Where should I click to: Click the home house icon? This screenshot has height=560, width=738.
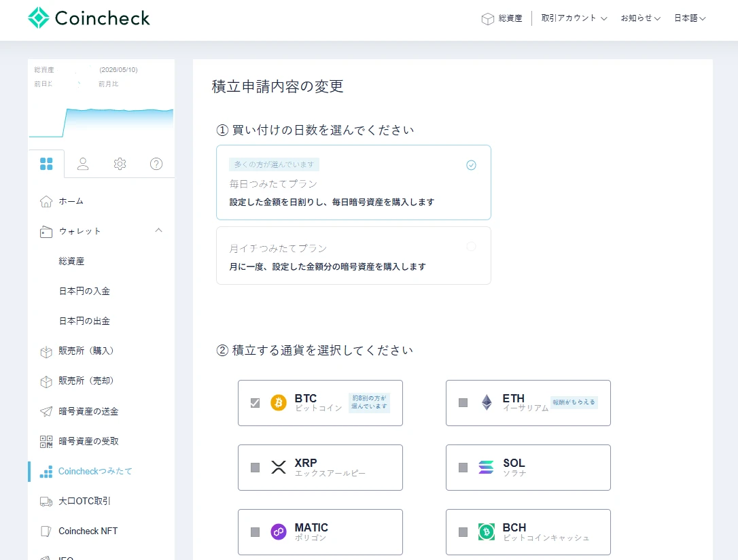pos(46,201)
